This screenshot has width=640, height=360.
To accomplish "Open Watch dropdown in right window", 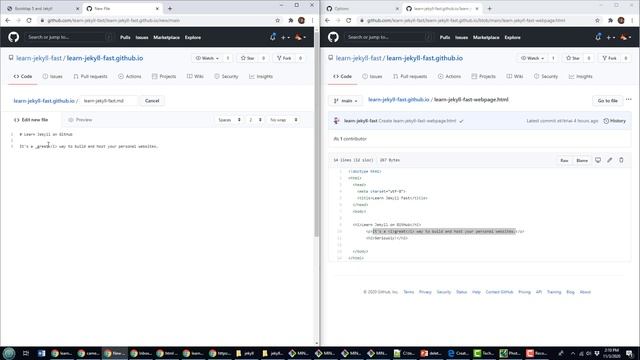I will coord(532,58).
